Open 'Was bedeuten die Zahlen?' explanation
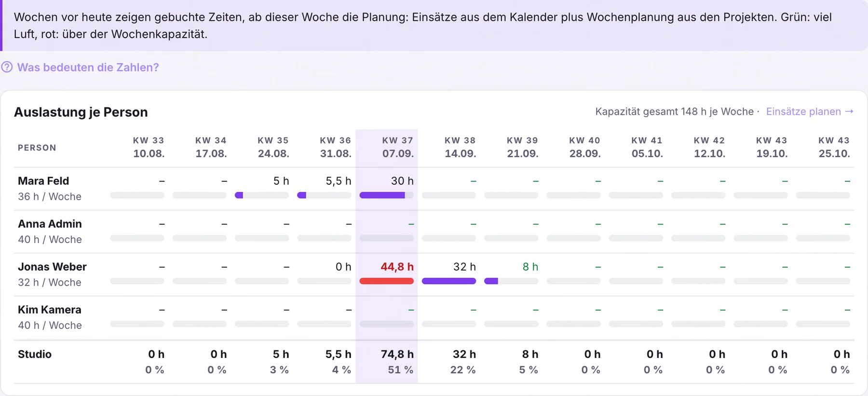868x396 pixels. point(88,67)
